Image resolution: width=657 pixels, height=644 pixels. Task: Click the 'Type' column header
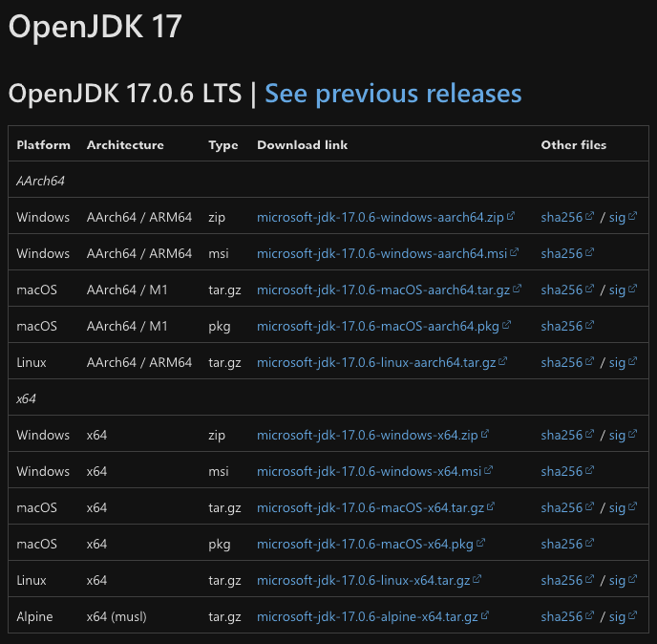[223, 145]
